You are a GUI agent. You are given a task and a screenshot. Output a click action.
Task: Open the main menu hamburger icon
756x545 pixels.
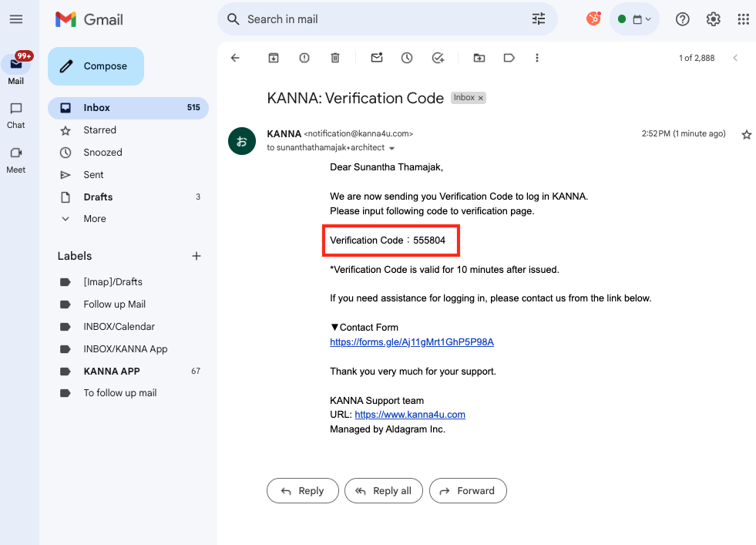pos(16,19)
